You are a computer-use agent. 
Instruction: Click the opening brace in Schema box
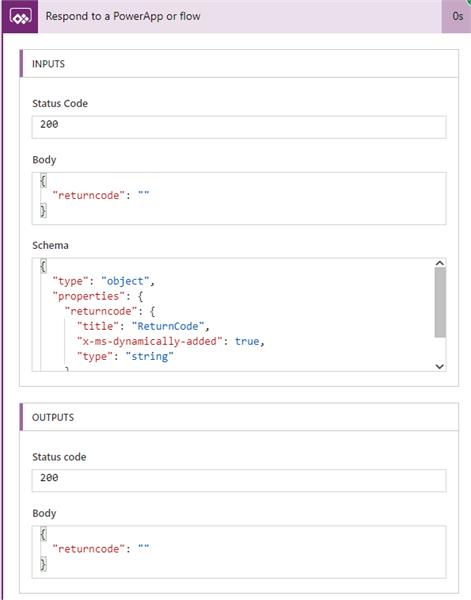pyautogui.click(x=43, y=266)
